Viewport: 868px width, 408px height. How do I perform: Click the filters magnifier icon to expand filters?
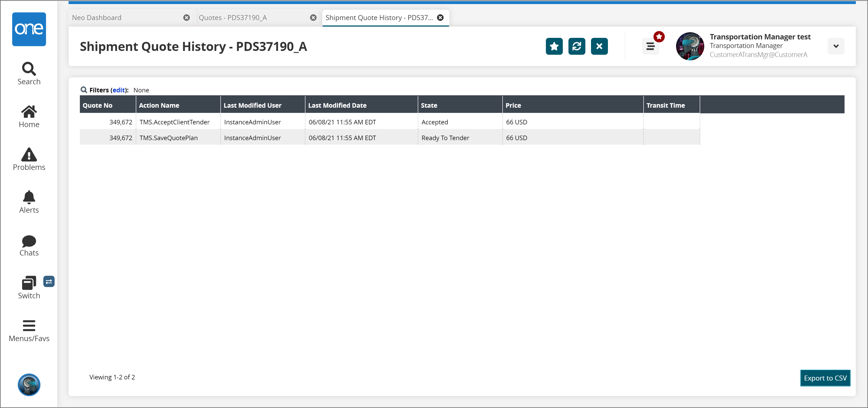tap(83, 90)
